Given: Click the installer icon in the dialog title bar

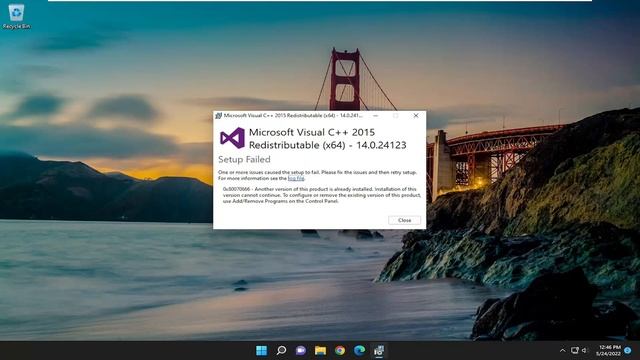Looking at the screenshot, I should point(218,116).
